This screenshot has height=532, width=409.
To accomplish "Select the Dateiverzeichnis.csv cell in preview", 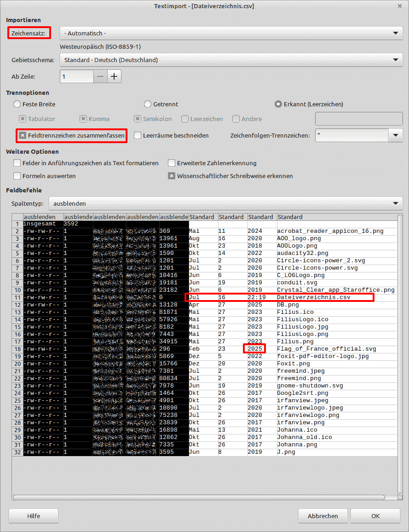I will 313,297.
